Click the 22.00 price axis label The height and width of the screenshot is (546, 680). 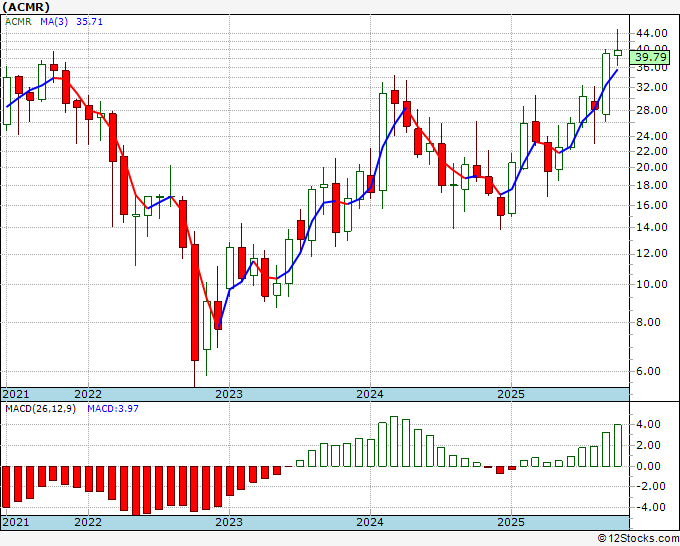pos(651,151)
